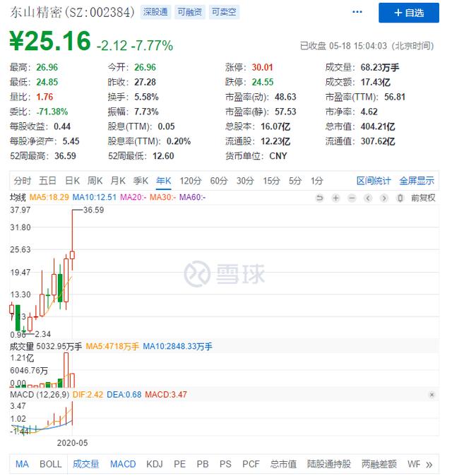
Task: Click the stock title 东山精密(SZ:002384)
Action: pos(72,12)
